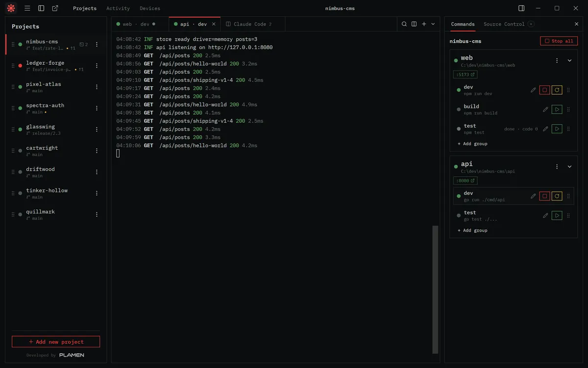
Task: Select the glasswing project row
Action: click(x=56, y=130)
